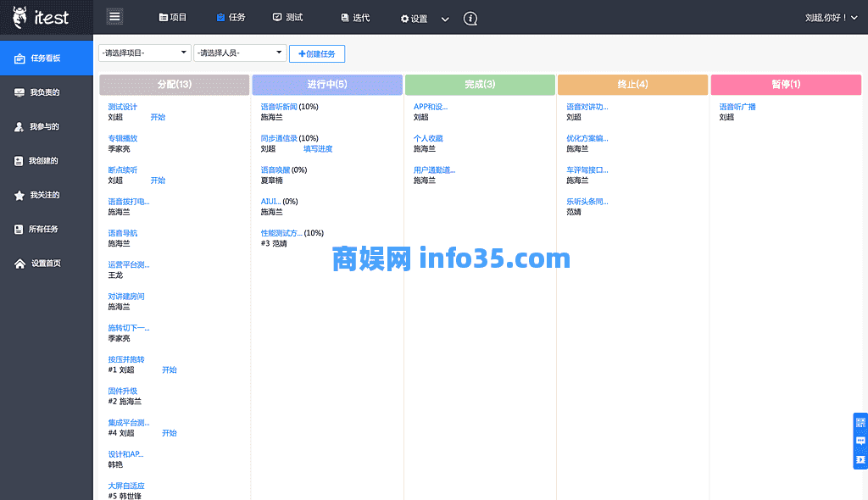Click the 创建任务 button
Viewport: 868px width, 500px height.
point(317,53)
